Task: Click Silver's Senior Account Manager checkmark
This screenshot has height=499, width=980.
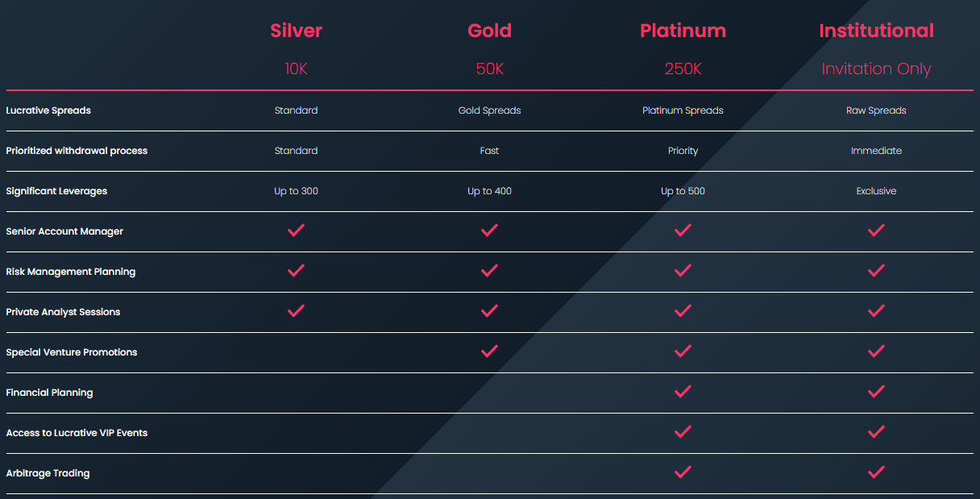Action: [x=296, y=231]
